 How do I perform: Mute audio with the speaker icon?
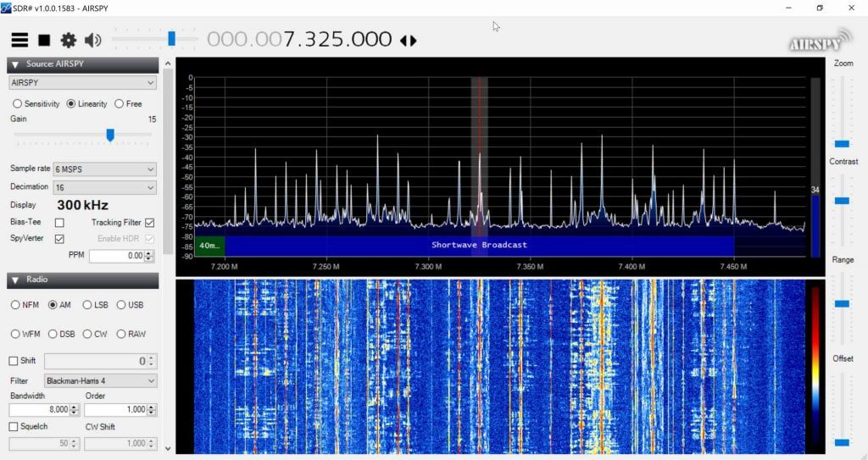(92, 40)
